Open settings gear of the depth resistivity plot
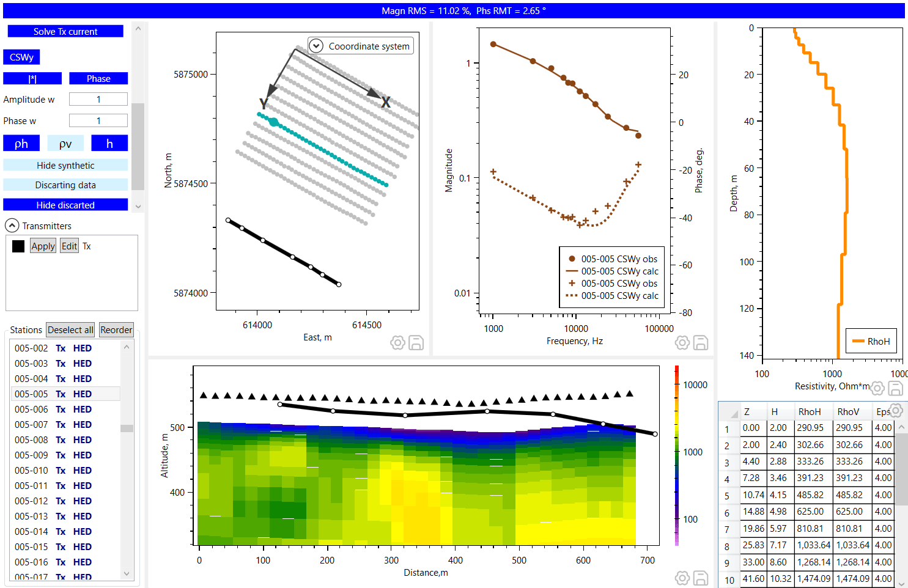 [877, 388]
